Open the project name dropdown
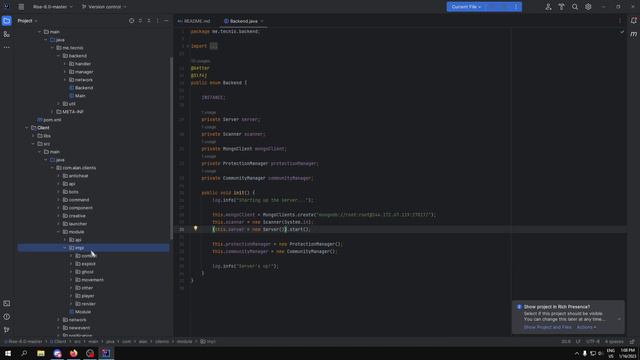 53,7
